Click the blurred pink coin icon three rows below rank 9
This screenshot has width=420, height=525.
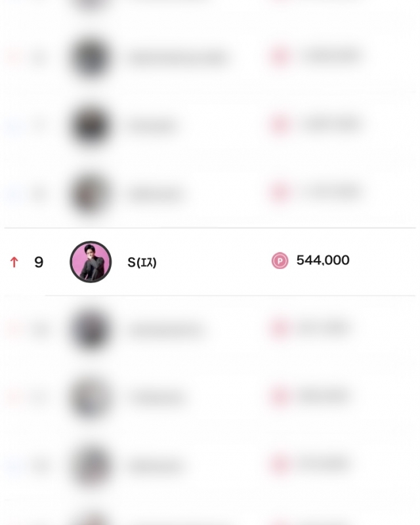point(280,464)
